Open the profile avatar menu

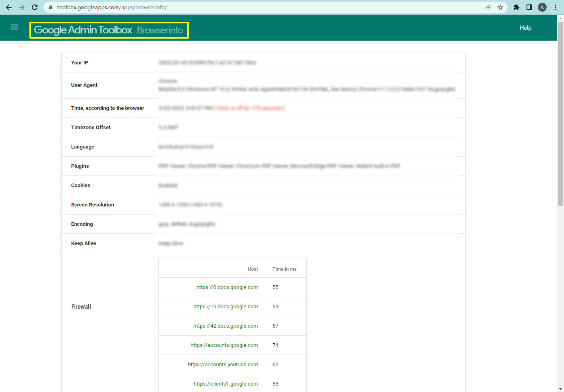point(542,7)
